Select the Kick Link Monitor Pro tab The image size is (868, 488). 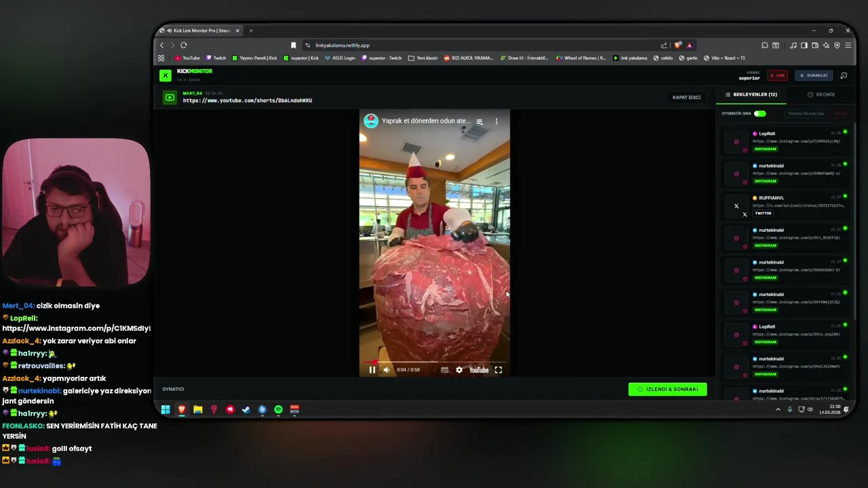[200, 30]
